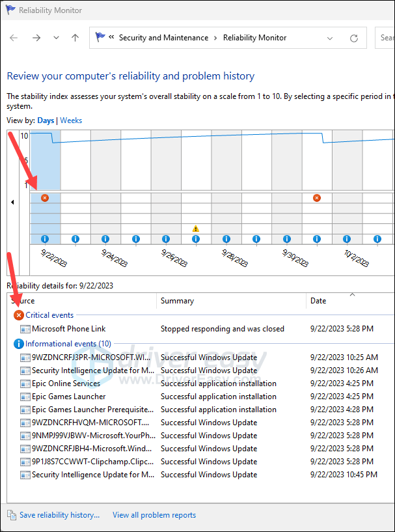This screenshot has width=395, height=532.
Task: Click the red critical event icon on 9/30 column
Action: (x=316, y=197)
